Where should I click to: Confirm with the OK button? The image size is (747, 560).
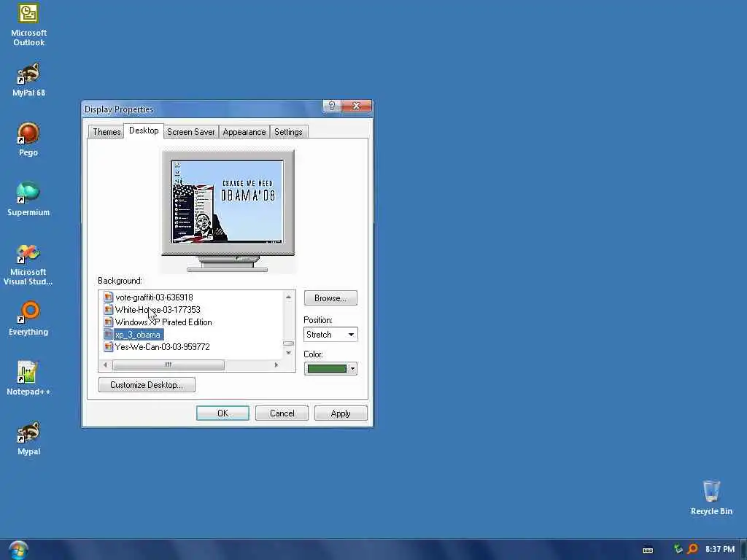point(222,413)
